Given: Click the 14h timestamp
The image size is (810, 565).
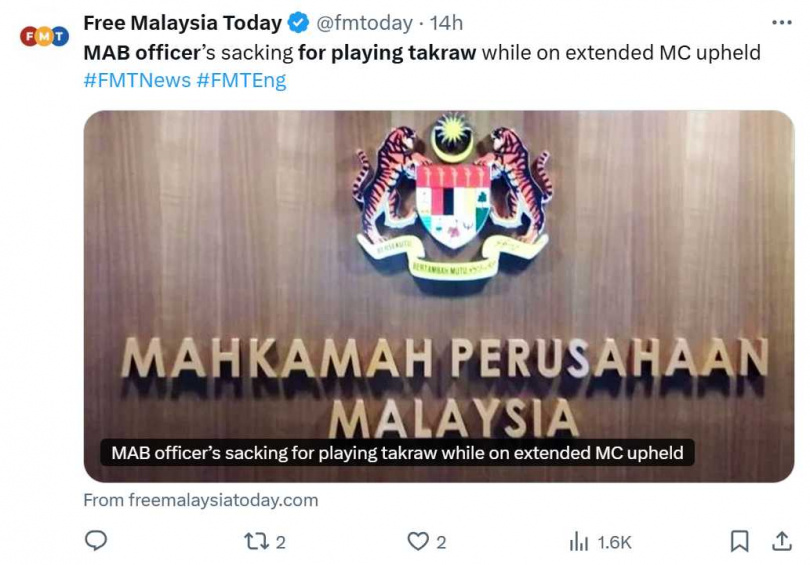Looking at the screenshot, I should [x=446, y=23].
